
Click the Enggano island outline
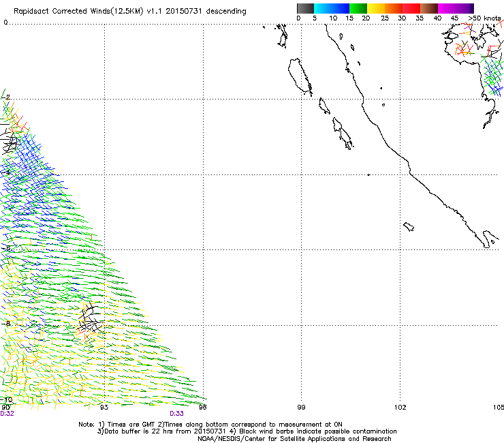click(409, 226)
